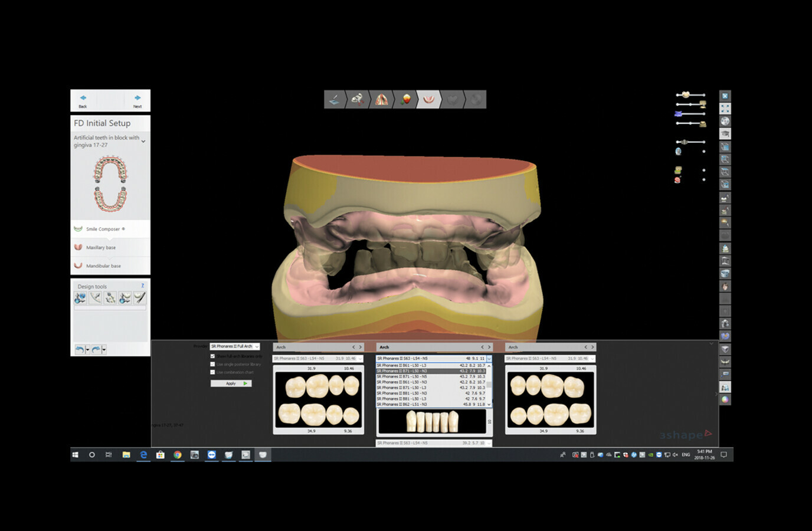
Task: Enable Use single posterior library
Action: (x=212, y=364)
